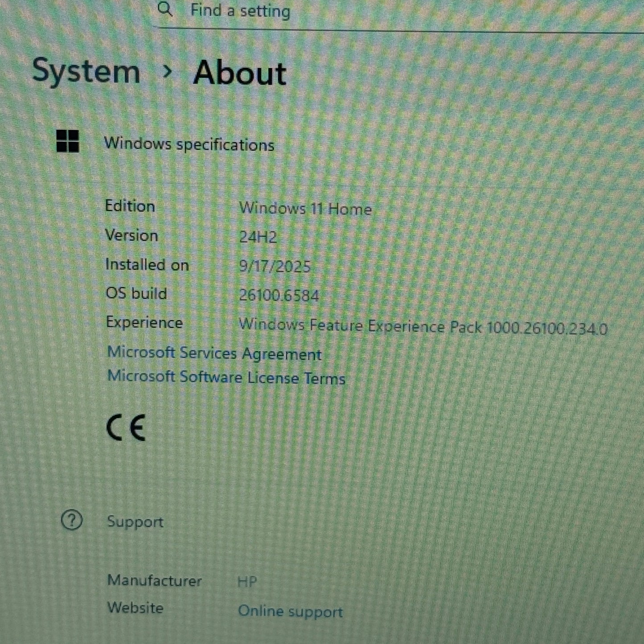Click the About page title
This screenshot has width=644, height=644.
point(239,73)
